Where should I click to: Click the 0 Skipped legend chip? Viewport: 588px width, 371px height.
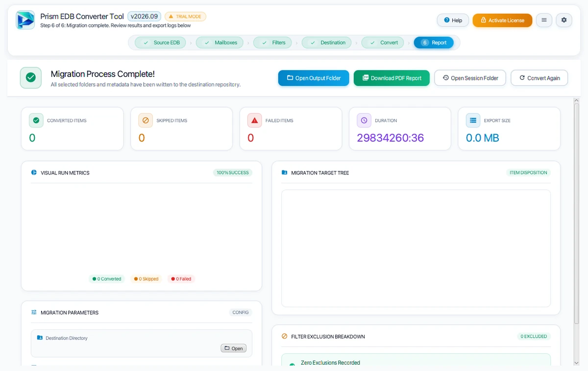[146, 279]
